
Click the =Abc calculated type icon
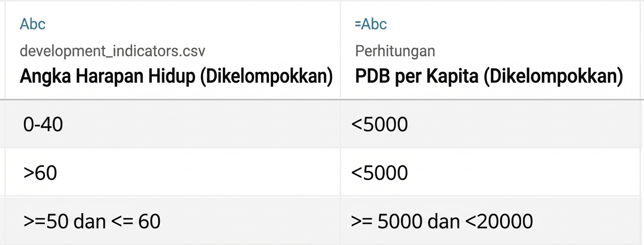pyautogui.click(x=371, y=24)
